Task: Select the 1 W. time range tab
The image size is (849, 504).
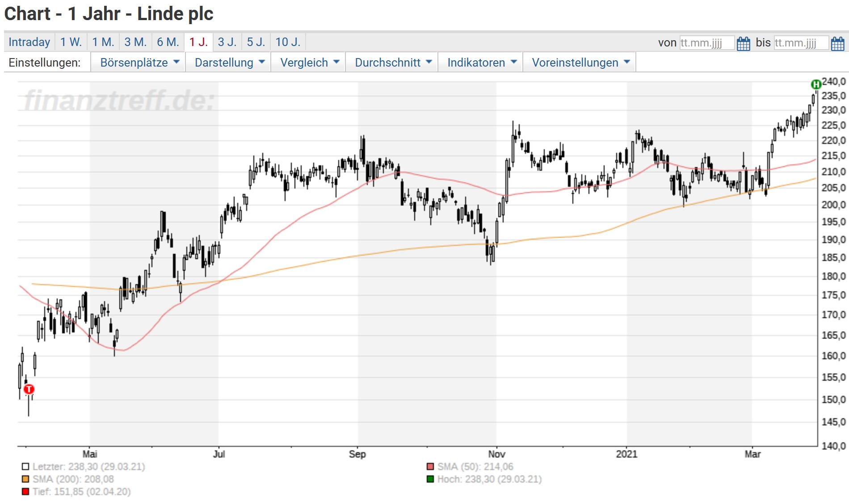Action: coord(71,42)
